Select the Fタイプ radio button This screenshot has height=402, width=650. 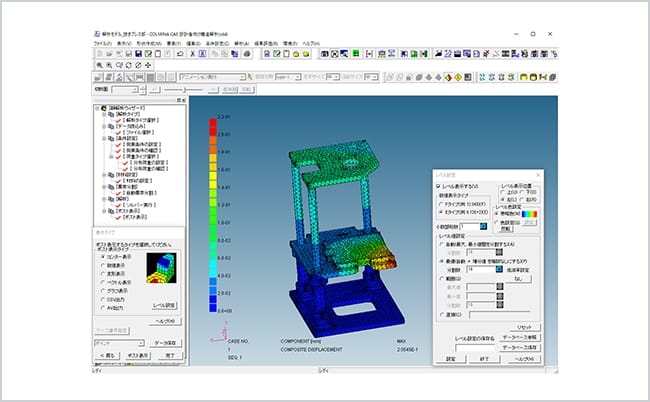[x=441, y=204]
